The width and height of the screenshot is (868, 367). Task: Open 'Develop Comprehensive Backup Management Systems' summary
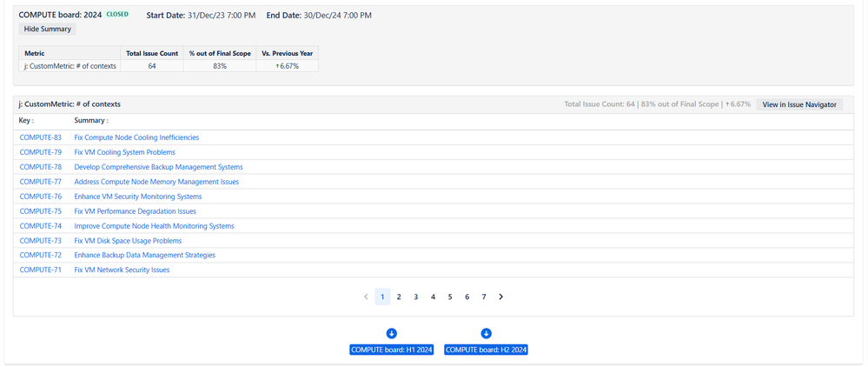[x=158, y=167]
